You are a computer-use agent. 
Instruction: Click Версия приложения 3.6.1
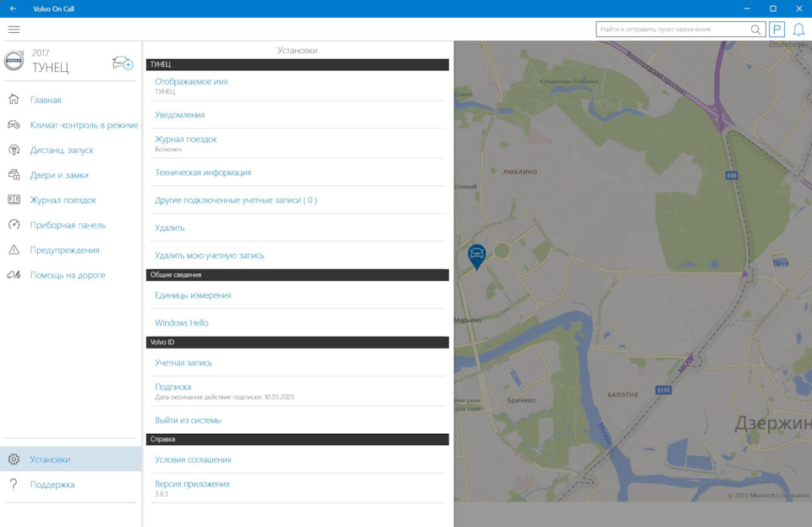(297, 488)
